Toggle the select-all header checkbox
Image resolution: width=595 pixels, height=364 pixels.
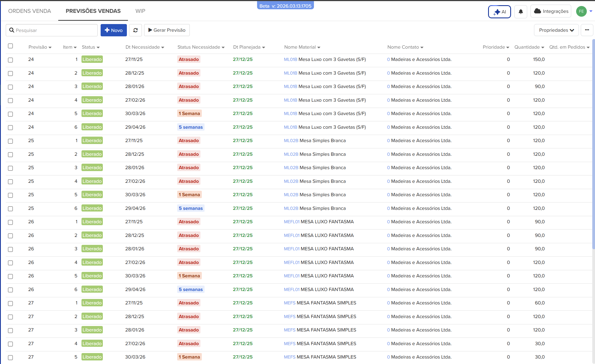pos(10,46)
